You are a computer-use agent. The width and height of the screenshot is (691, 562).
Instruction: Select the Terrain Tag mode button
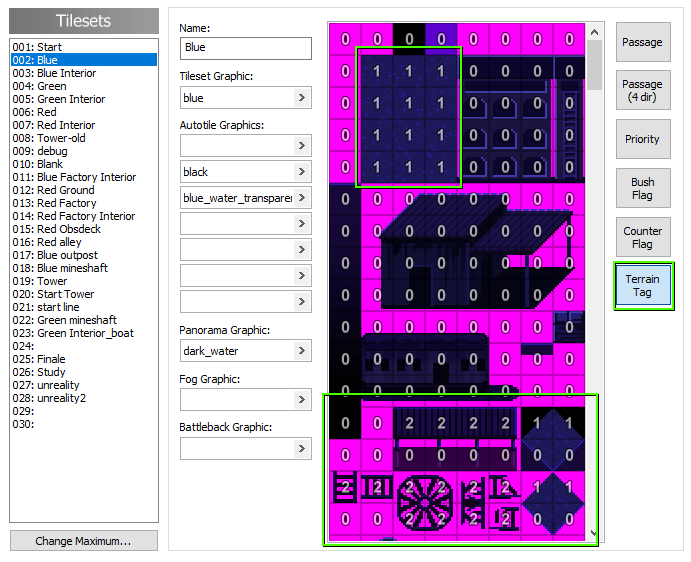pyautogui.click(x=642, y=286)
